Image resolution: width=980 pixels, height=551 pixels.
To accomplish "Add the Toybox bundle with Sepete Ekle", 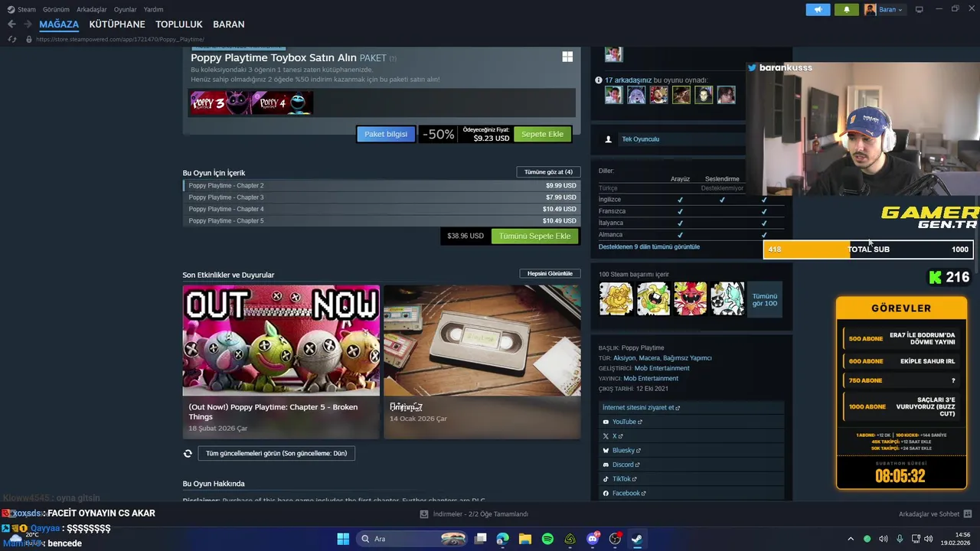I will tap(542, 134).
